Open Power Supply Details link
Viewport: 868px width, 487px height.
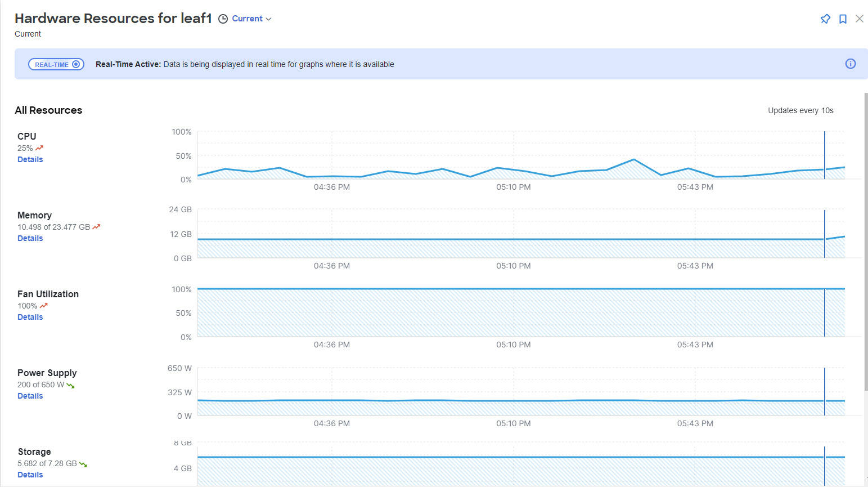point(30,396)
